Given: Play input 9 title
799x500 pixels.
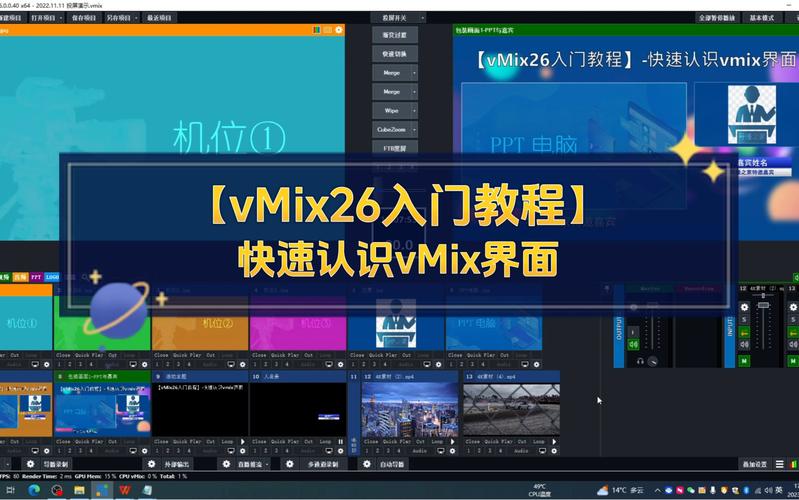Looking at the screenshot, I should coord(243,442).
